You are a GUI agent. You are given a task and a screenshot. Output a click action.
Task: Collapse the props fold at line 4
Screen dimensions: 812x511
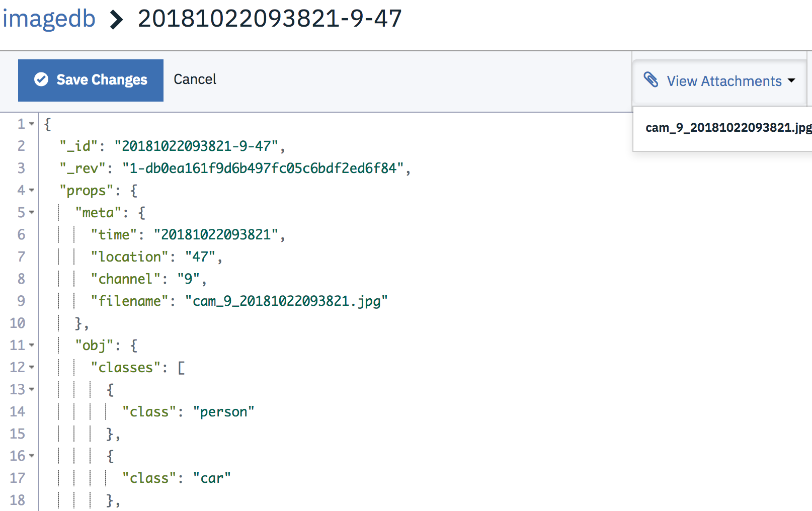coord(32,190)
